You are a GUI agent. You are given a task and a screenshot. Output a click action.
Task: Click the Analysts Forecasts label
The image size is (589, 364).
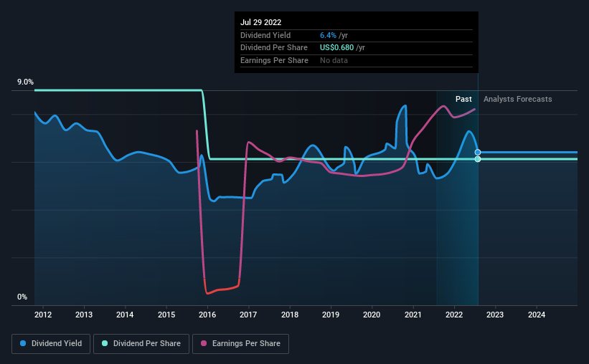coord(518,99)
